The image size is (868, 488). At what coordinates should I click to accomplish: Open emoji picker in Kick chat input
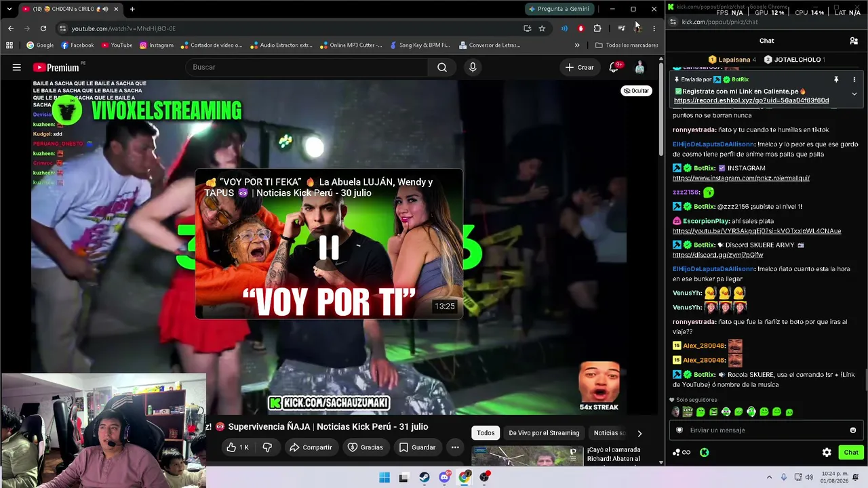853,430
